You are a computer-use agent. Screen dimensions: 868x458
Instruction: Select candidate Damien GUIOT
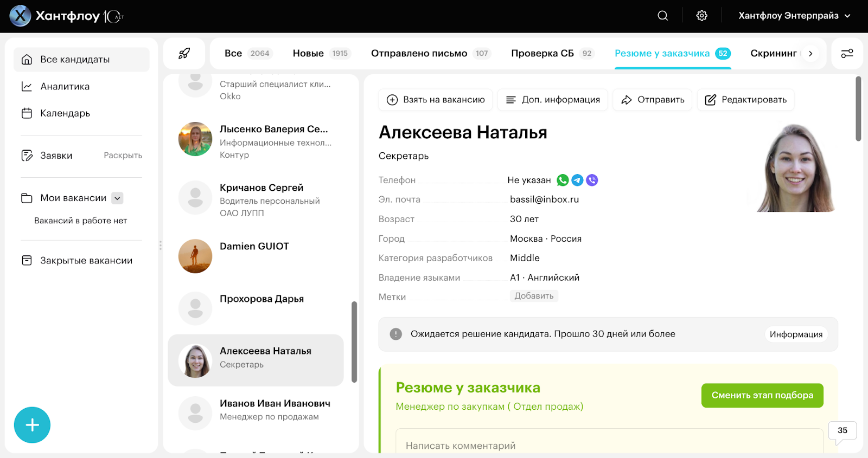256,256
